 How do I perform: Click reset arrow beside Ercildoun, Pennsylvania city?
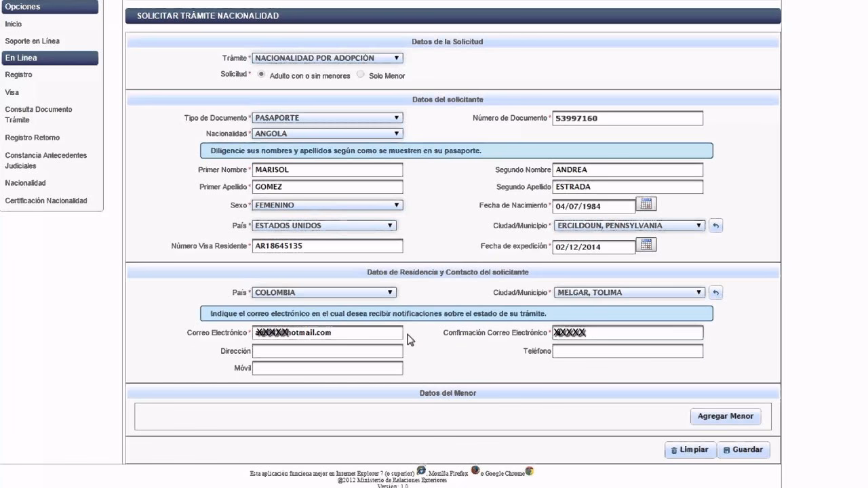tap(715, 226)
